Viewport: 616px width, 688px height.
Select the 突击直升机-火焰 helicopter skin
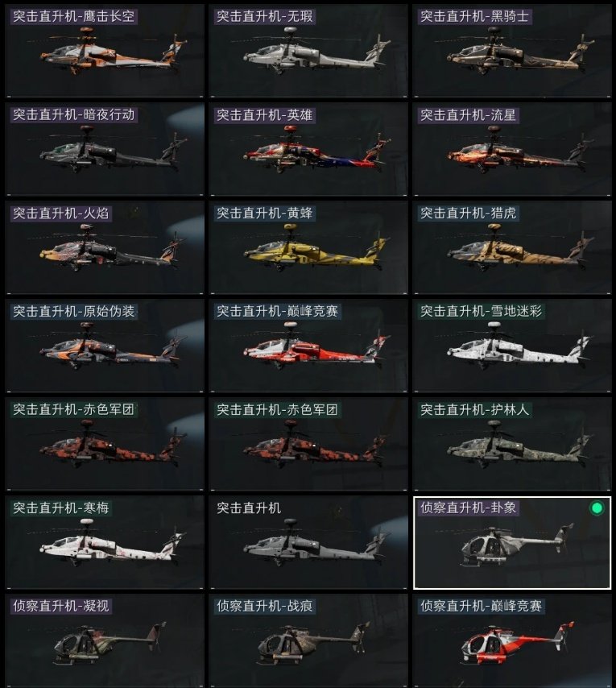click(x=105, y=247)
